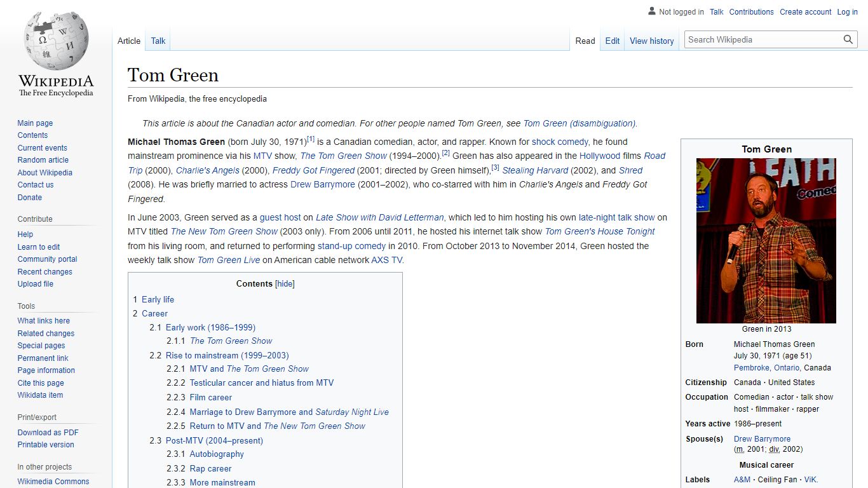This screenshot has width=868, height=488.
Task: Load a Random article
Action: 43,160
